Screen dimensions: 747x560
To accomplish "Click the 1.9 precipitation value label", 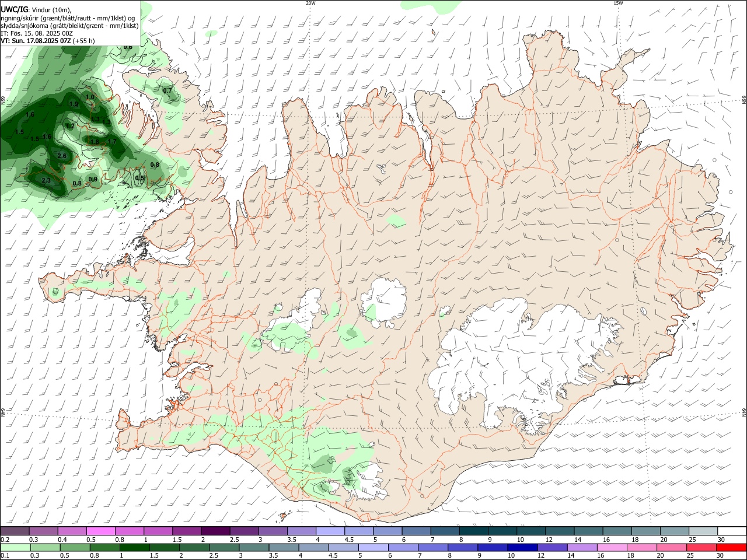I will tap(74, 104).
